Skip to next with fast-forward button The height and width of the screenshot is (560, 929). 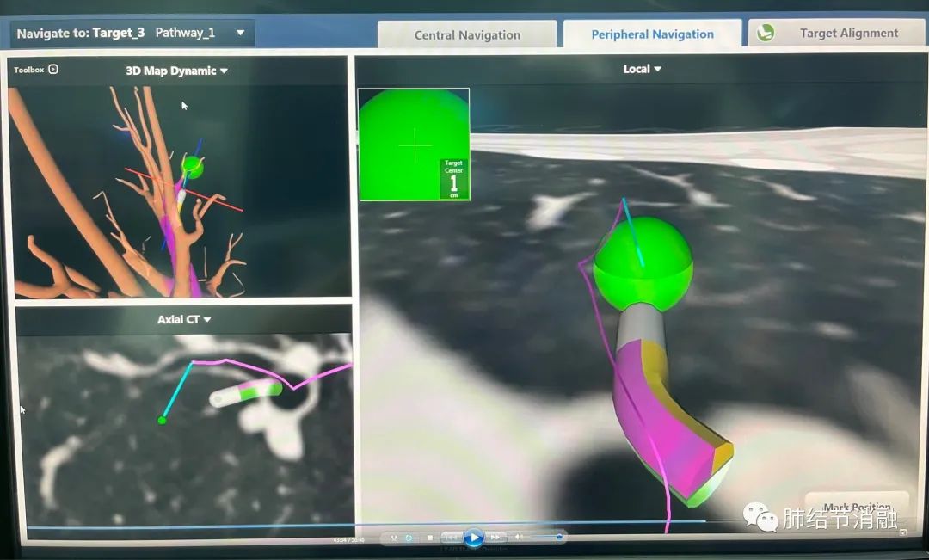496,538
